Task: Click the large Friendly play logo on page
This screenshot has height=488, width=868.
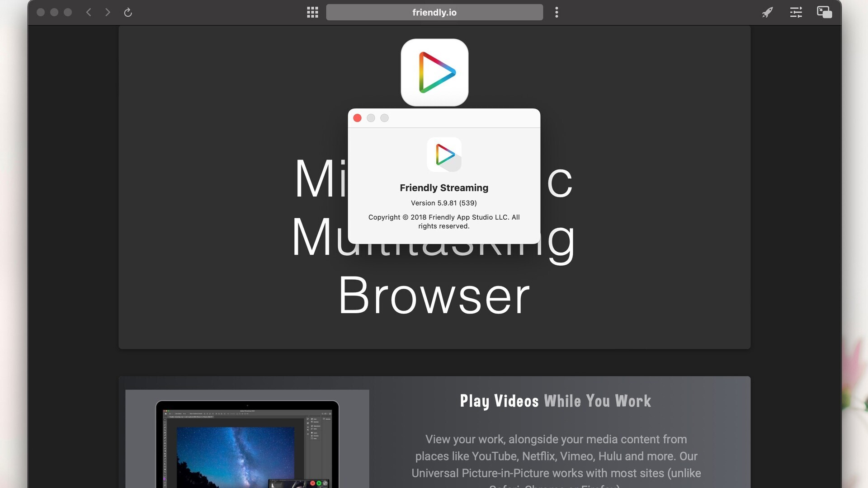Action: tap(434, 72)
